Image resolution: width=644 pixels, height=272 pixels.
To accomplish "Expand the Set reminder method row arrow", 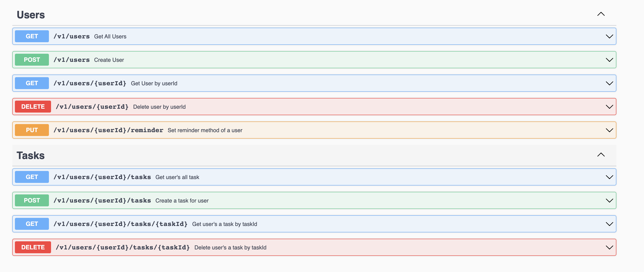I will (609, 130).
